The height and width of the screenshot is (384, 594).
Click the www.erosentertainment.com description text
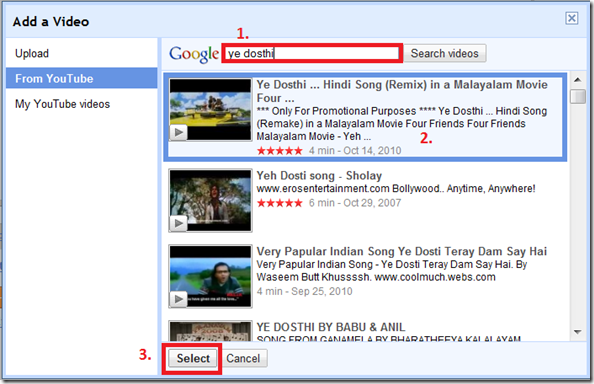pos(396,189)
